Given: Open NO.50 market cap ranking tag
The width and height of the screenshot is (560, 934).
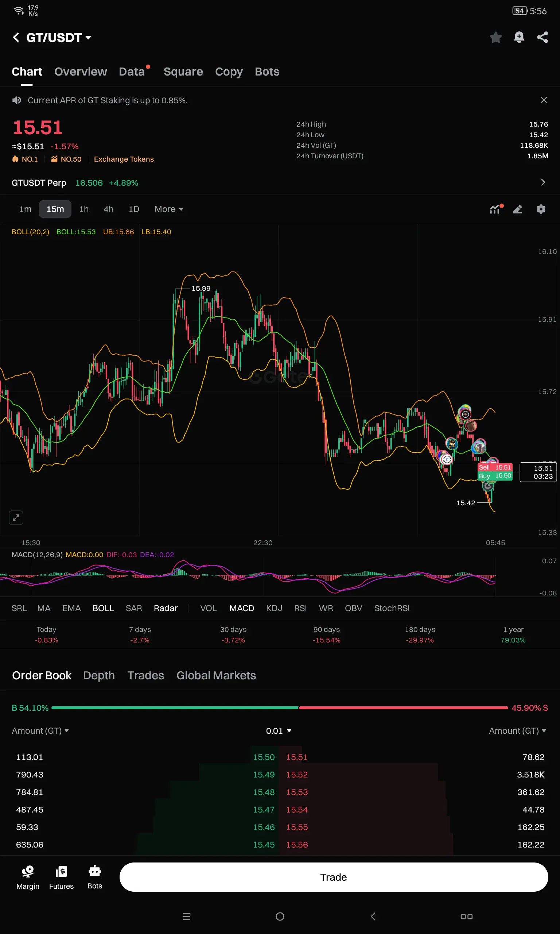Looking at the screenshot, I should tap(66, 159).
